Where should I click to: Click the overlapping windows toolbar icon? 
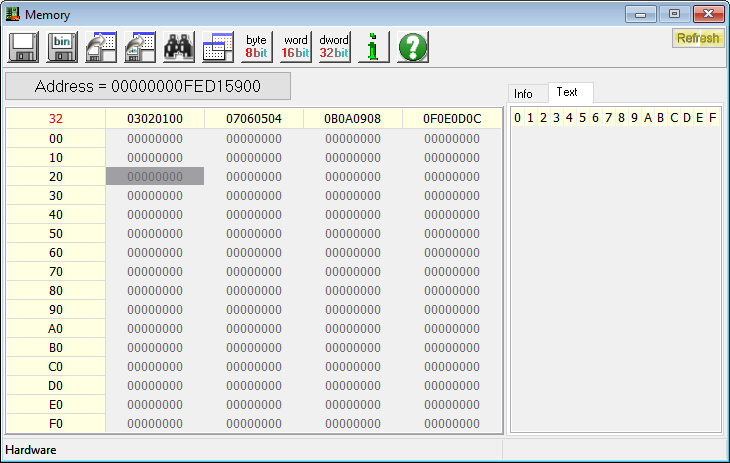click(x=217, y=47)
